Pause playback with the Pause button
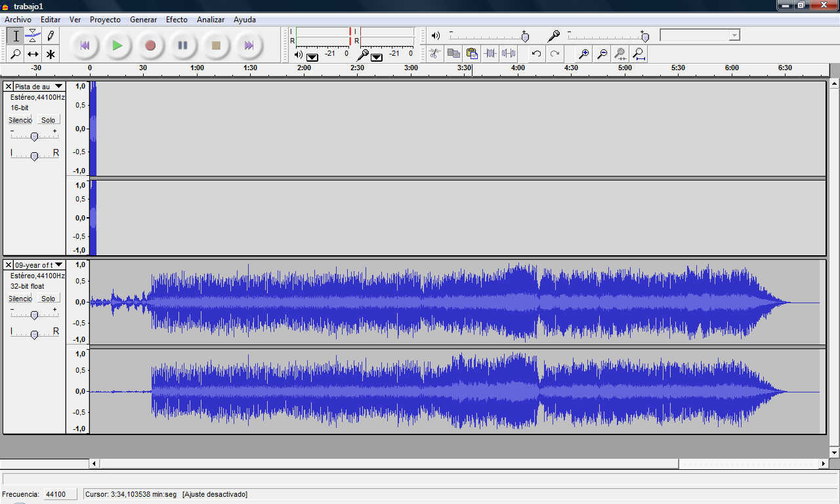Image resolution: width=840 pixels, height=504 pixels. coord(183,45)
